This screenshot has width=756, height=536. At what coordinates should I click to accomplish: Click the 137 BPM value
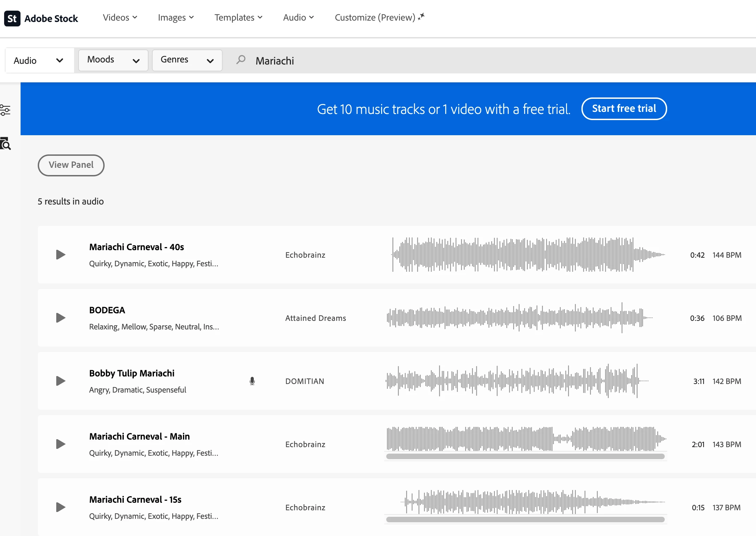click(727, 508)
